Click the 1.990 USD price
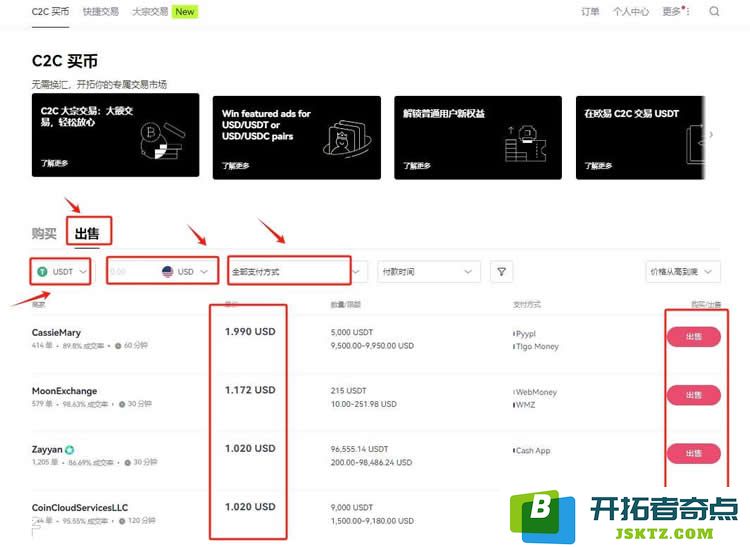The image size is (750, 547). pyautogui.click(x=250, y=331)
